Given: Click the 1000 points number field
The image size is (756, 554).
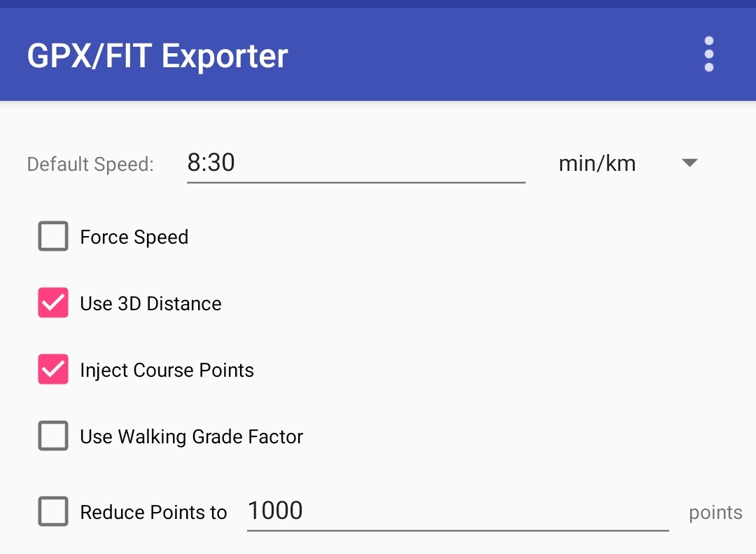Looking at the screenshot, I should click(458, 511).
